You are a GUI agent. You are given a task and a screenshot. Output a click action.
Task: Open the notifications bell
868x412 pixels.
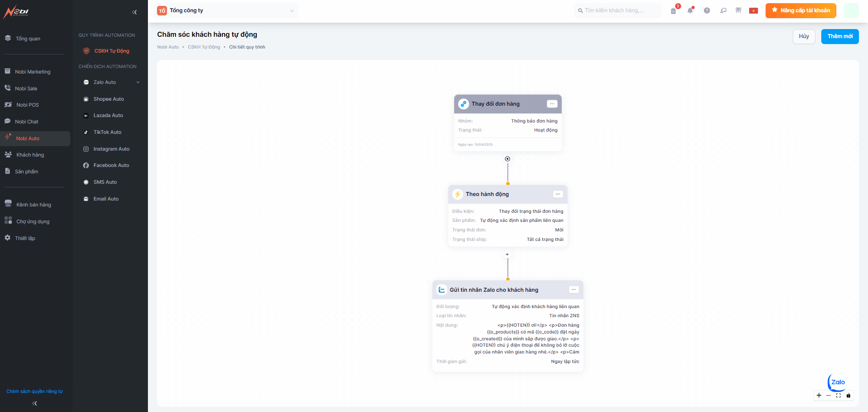coord(690,10)
